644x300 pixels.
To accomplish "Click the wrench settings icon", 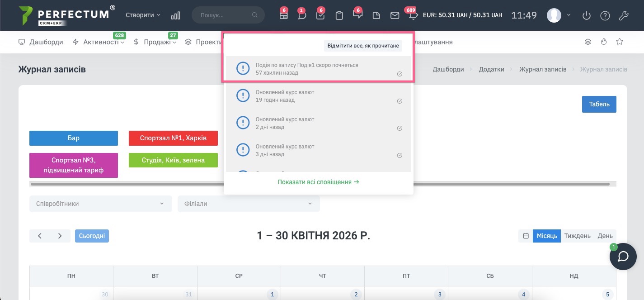I will point(623,15).
